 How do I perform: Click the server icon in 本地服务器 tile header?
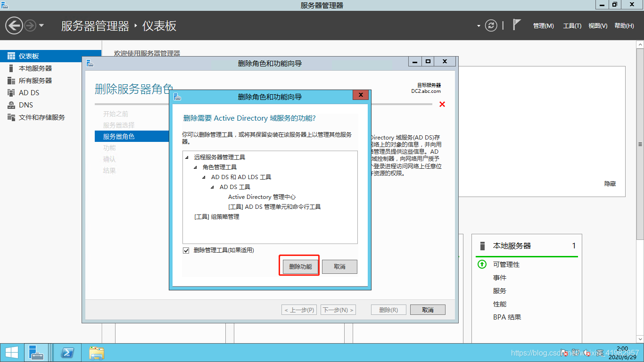(x=482, y=246)
